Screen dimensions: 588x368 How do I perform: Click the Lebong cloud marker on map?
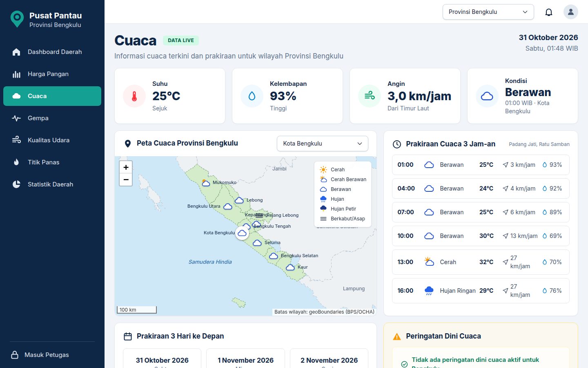click(x=239, y=200)
